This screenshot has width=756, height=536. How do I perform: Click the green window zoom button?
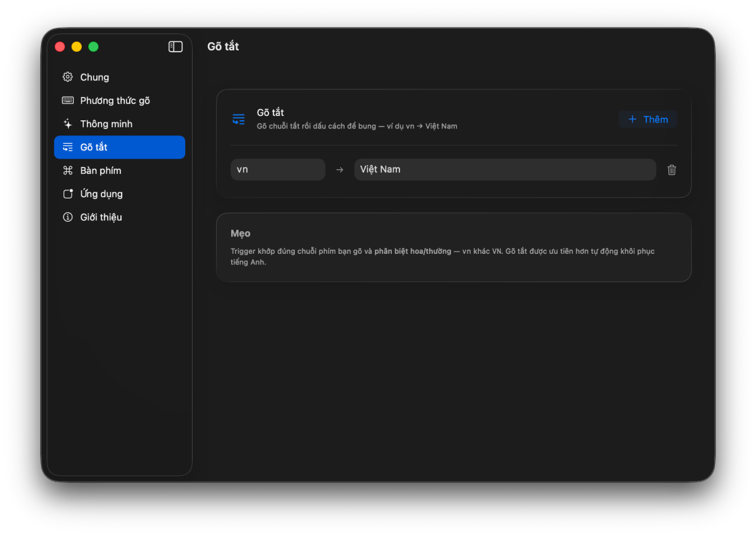[93, 47]
